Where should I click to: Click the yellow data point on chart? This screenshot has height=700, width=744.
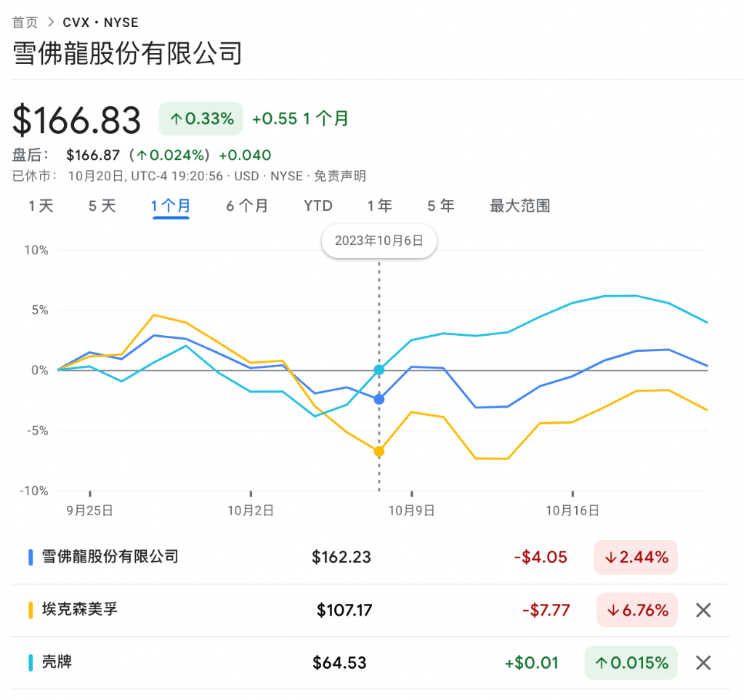coord(379,451)
